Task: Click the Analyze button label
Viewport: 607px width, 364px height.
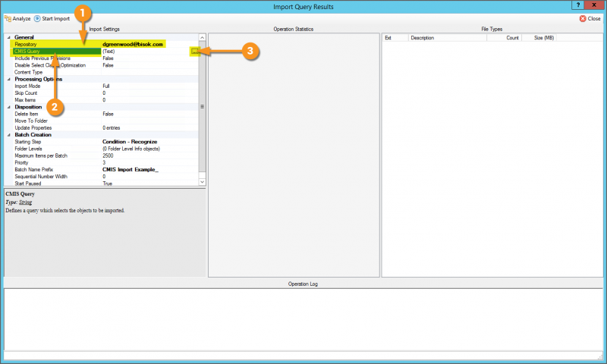Action: pos(21,18)
